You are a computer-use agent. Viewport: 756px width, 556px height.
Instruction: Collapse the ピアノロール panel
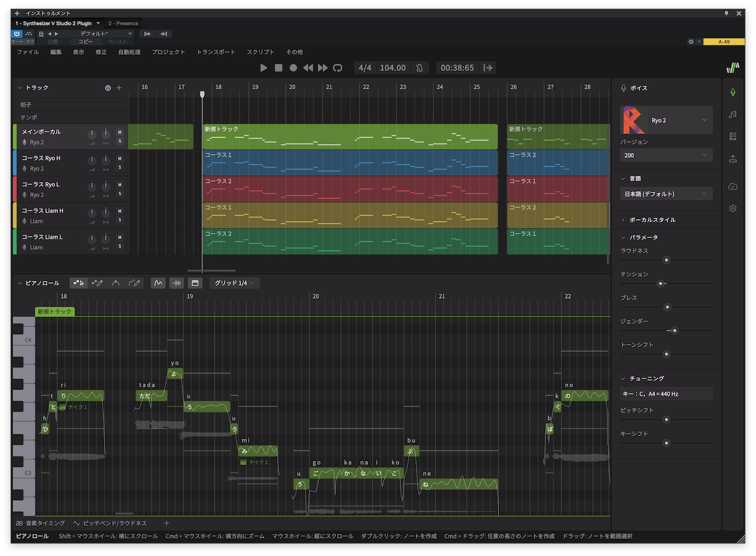(x=19, y=283)
